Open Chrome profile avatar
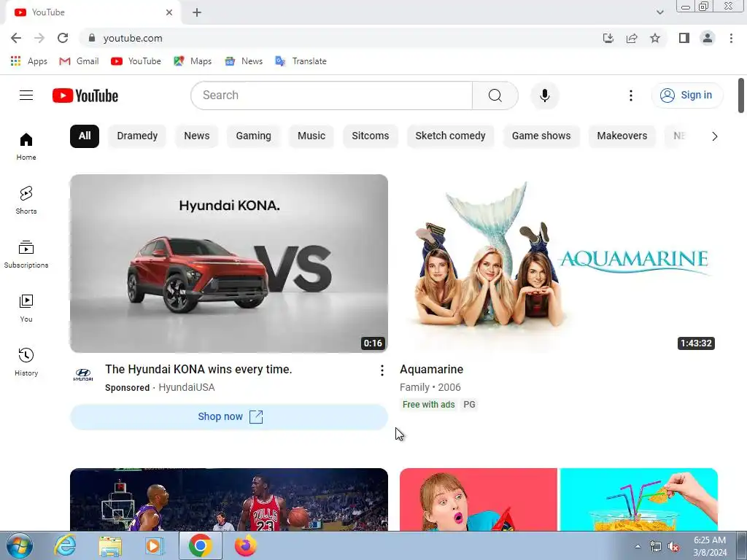This screenshot has width=747, height=560. click(708, 38)
